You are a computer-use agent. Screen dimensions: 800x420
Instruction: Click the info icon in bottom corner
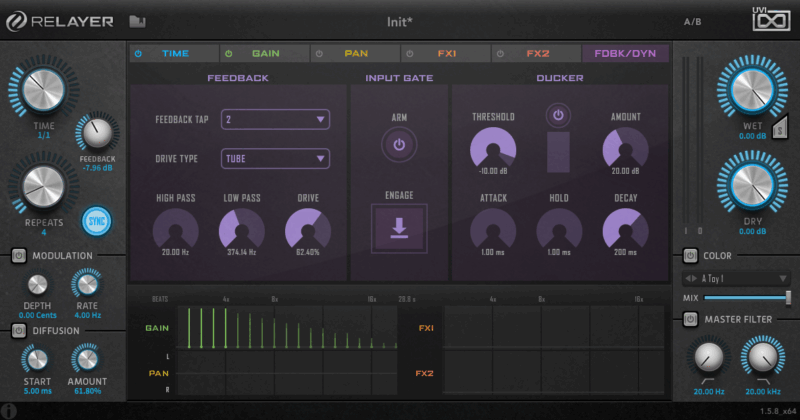coord(9,410)
